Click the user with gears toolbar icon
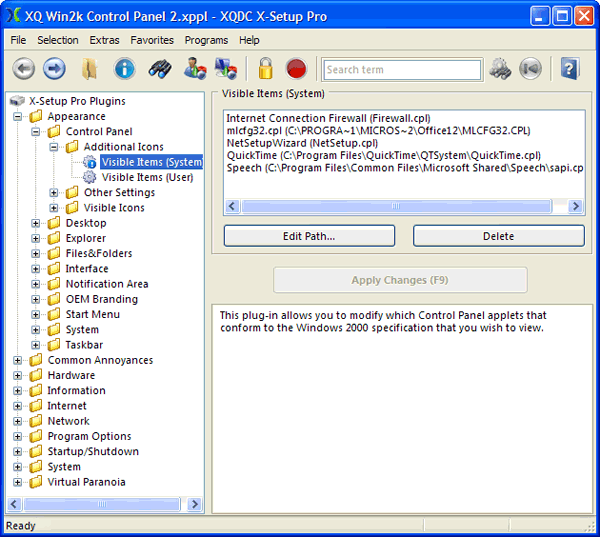600x537 pixels. point(195,69)
